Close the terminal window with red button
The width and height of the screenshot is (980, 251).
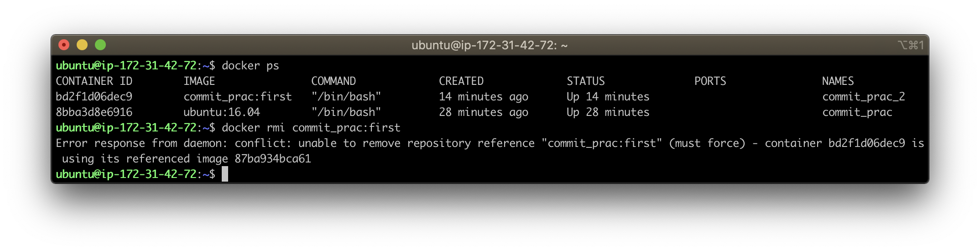64,45
